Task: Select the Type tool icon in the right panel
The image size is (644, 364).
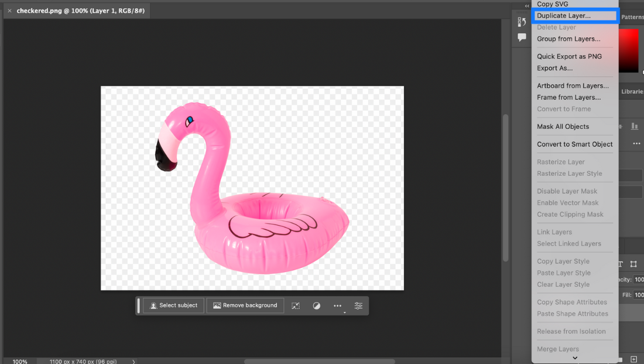Action: coord(619,264)
